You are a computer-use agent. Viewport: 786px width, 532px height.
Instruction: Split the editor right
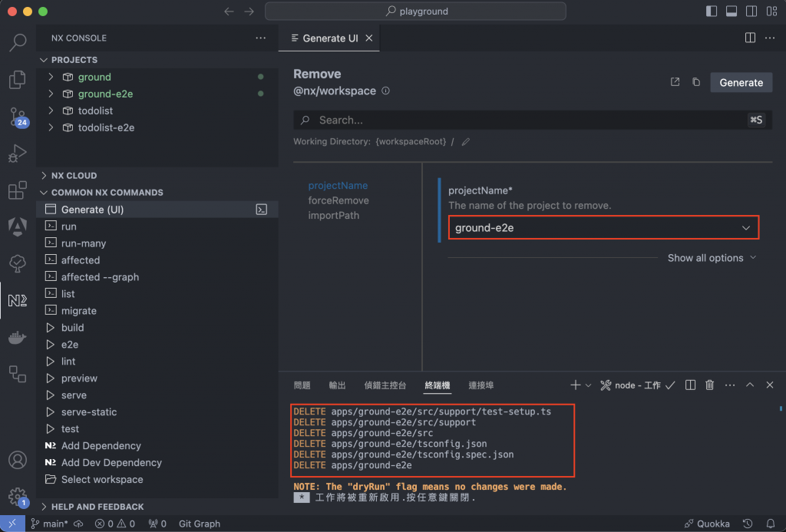coord(751,38)
